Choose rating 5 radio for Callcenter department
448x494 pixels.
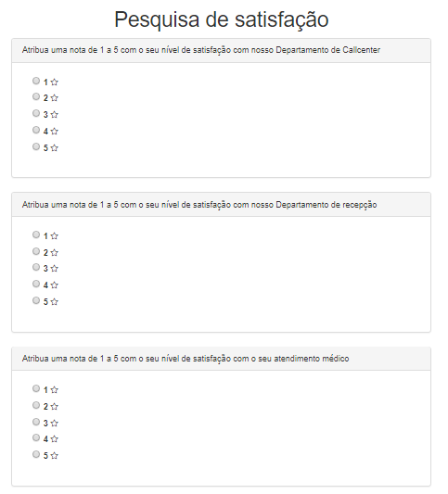(36, 146)
